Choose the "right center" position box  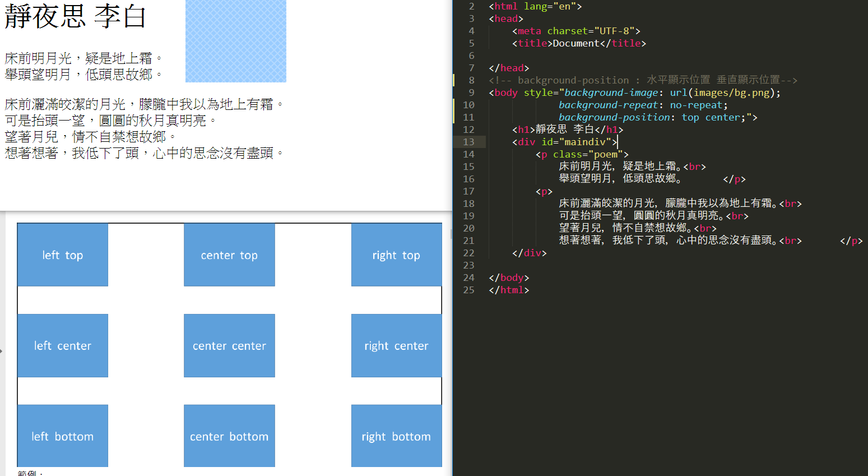tap(396, 346)
